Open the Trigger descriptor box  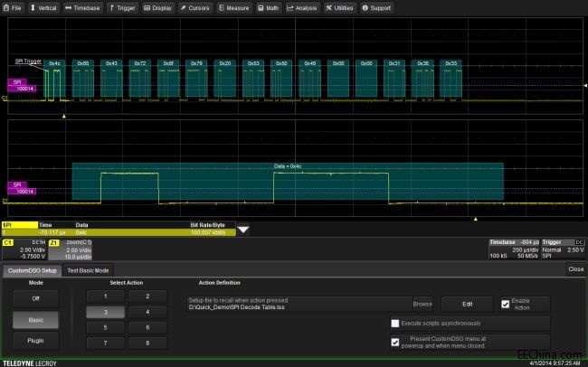coord(563,249)
